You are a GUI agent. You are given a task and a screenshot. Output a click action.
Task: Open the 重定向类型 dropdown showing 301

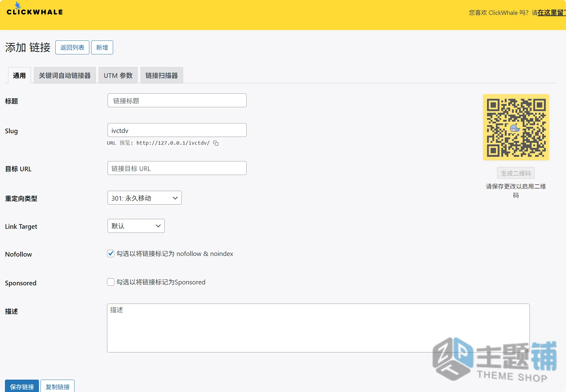[x=144, y=198]
